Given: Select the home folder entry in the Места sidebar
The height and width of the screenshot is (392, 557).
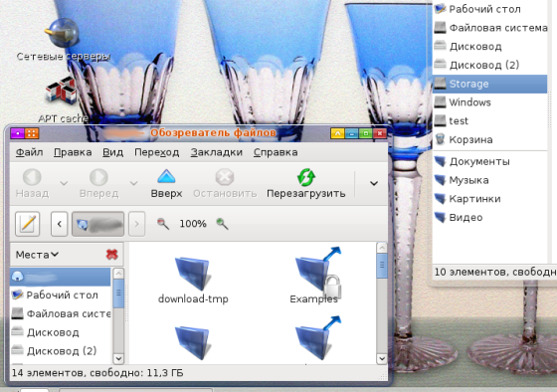Looking at the screenshot, I should tap(61, 277).
